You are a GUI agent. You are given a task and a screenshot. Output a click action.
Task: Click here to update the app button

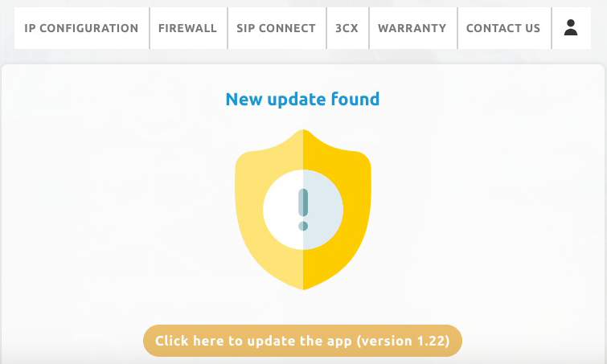pyautogui.click(x=303, y=341)
